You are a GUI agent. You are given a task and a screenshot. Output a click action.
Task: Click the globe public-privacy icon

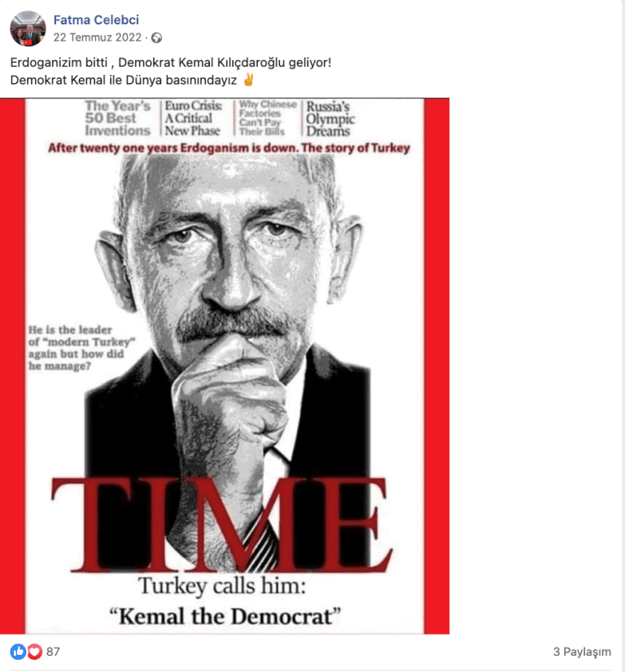pyautogui.click(x=156, y=37)
